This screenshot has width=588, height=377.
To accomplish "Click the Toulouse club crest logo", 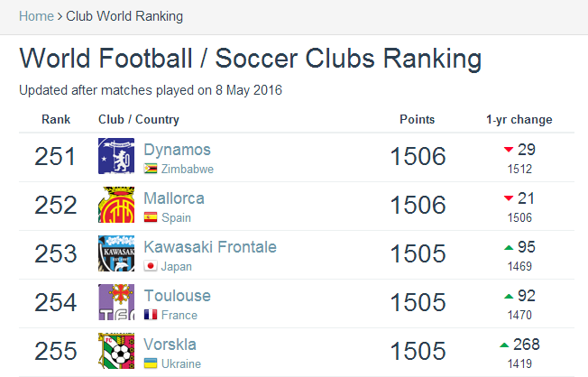I will pos(116,302).
